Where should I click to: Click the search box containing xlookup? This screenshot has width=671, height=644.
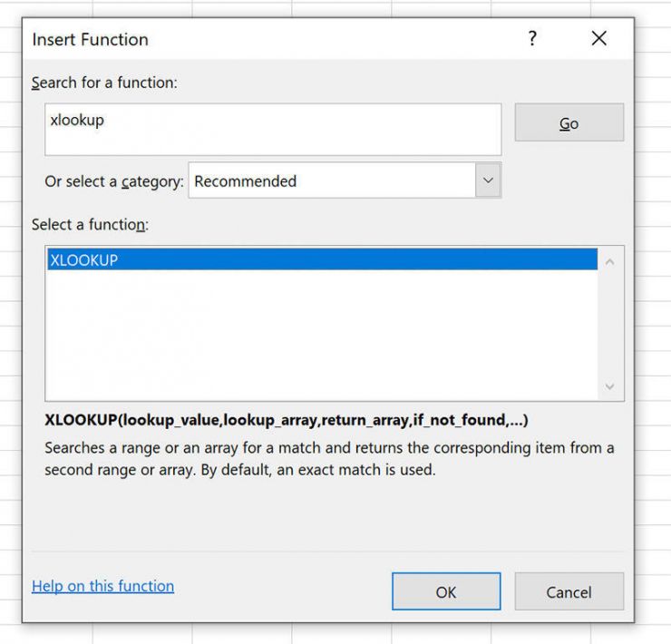click(x=272, y=129)
